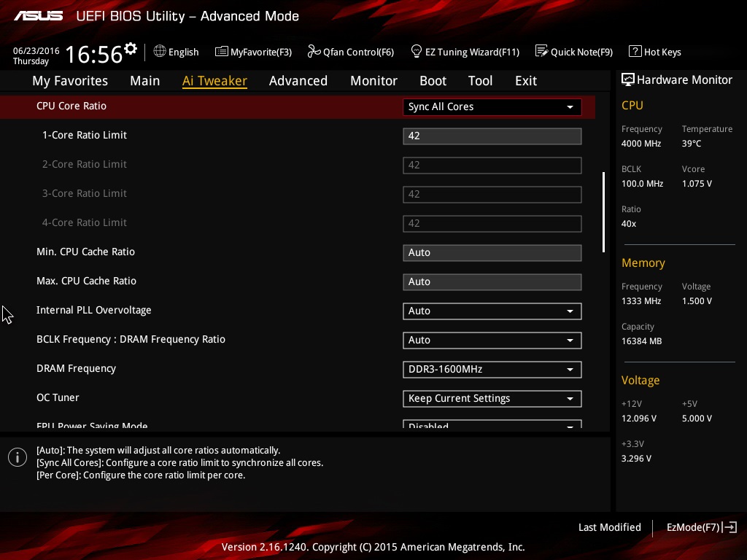Click the MyFavorite list icon

[222, 52]
